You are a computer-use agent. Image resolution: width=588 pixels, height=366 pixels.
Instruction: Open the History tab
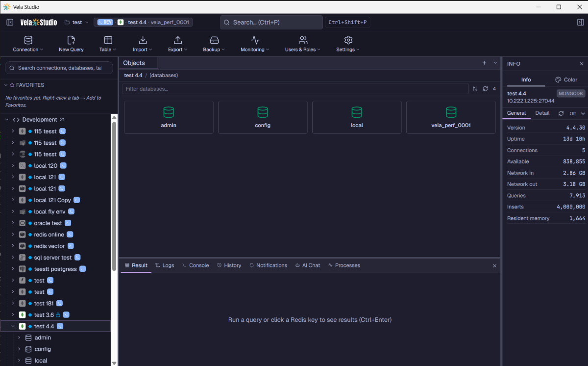pyautogui.click(x=229, y=265)
